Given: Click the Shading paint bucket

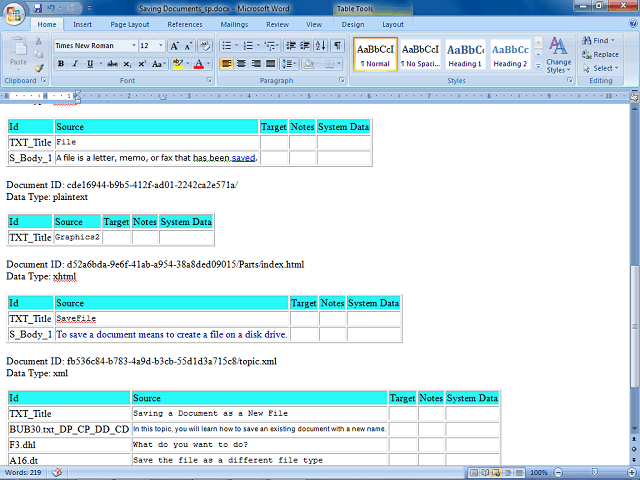Looking at the screenshot, I should [309, 64].
